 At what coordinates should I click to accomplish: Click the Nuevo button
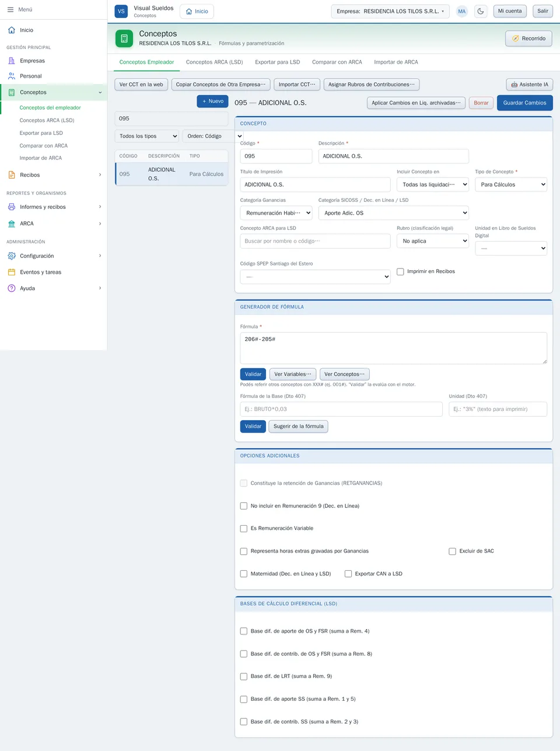tap(213, 101)
